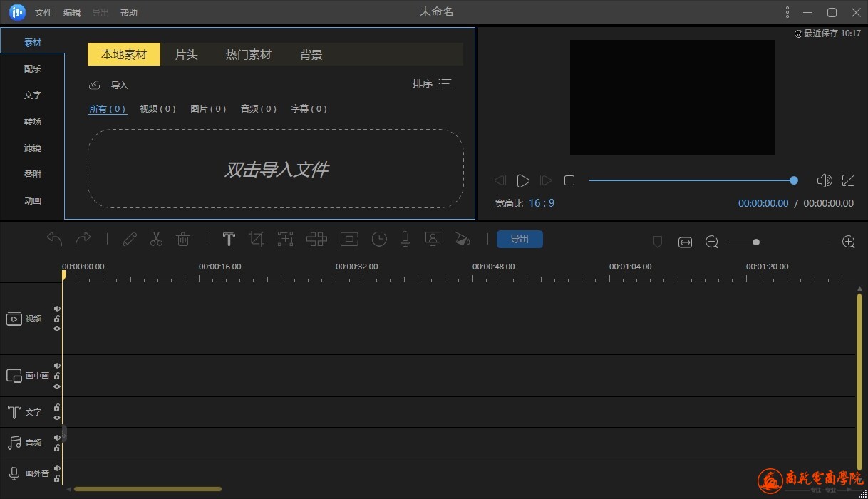Open the 排序 sort dropdown
The image size is (868, 499).
pyautogui.click(x=432, y=84)
